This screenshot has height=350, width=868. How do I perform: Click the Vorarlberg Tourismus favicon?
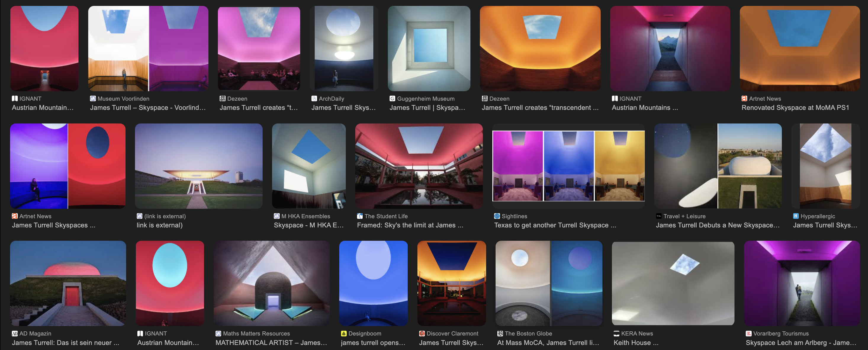[x=749, y=333]
